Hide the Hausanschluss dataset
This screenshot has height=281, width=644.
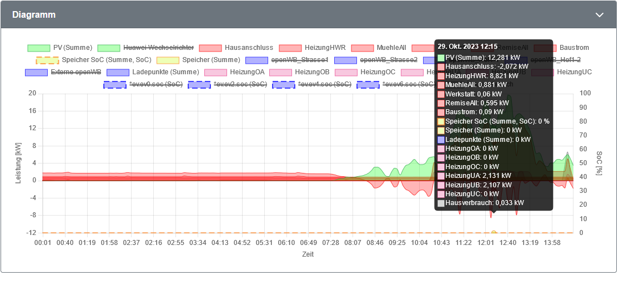(x=237, y=48)
